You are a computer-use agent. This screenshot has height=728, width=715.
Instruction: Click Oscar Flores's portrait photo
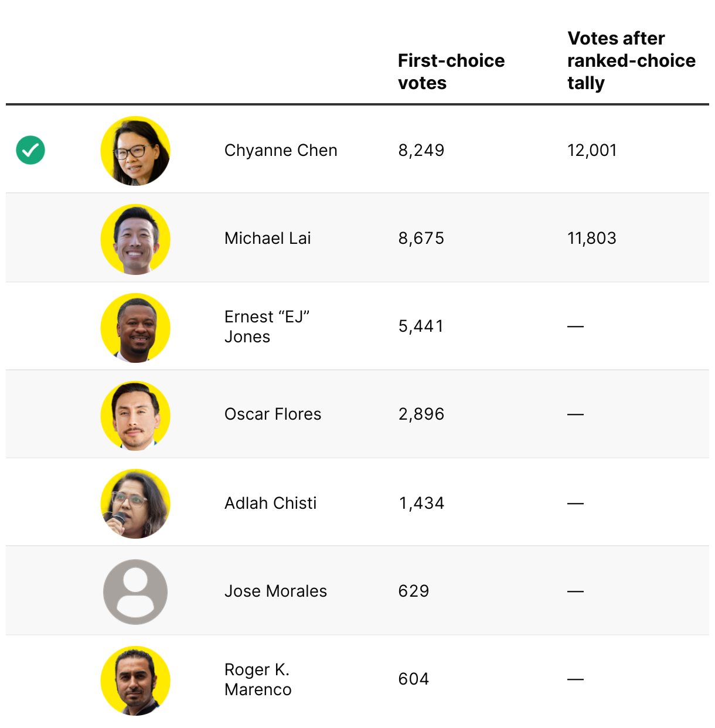tap(135, 416)
